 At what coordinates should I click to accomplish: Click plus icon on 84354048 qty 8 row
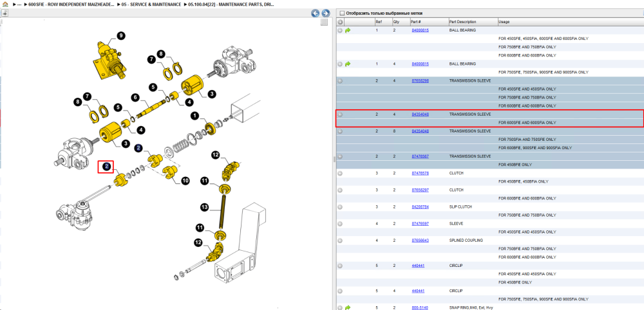coord(340,131)
